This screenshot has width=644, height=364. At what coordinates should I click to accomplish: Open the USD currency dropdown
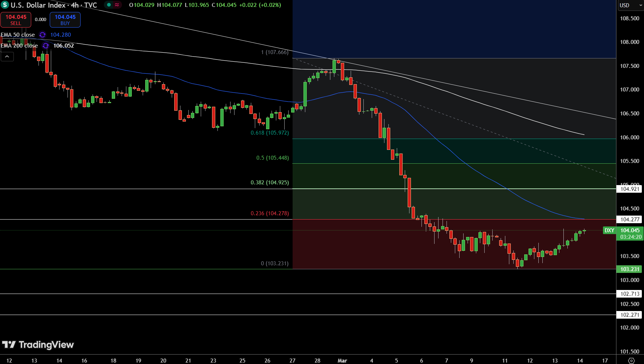[630, 5]
